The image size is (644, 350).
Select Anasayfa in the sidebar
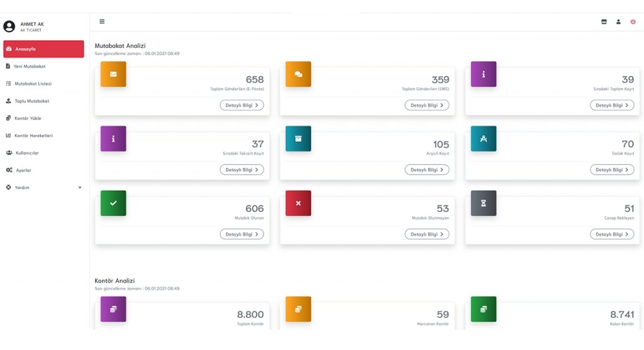coord(43,49)
